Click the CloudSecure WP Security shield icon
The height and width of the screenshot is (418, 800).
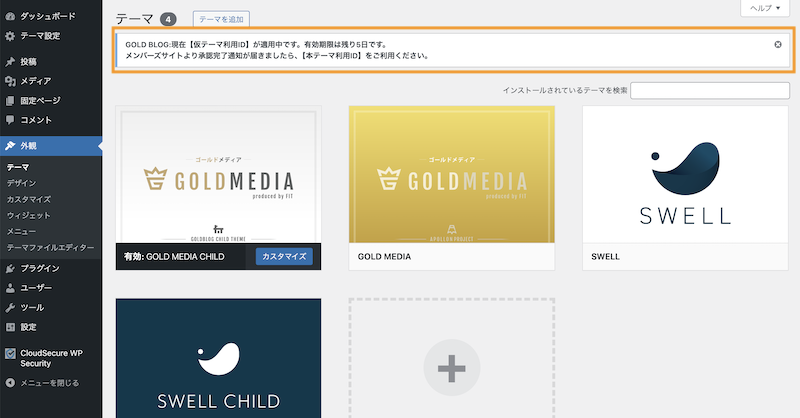click(x=10, y=353)
